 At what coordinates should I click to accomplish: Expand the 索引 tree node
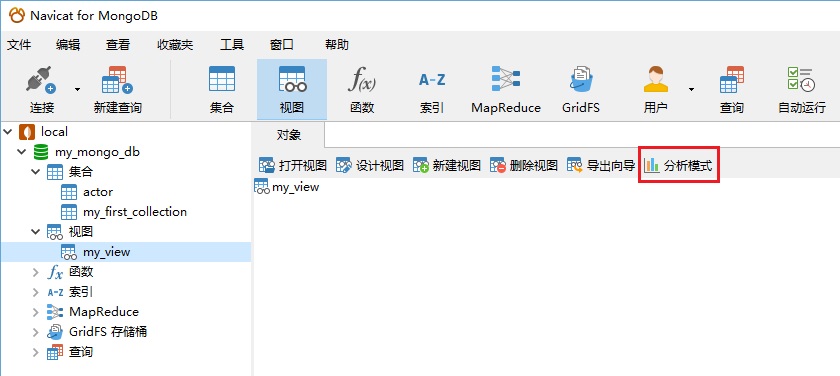click(x=35, y=292)
